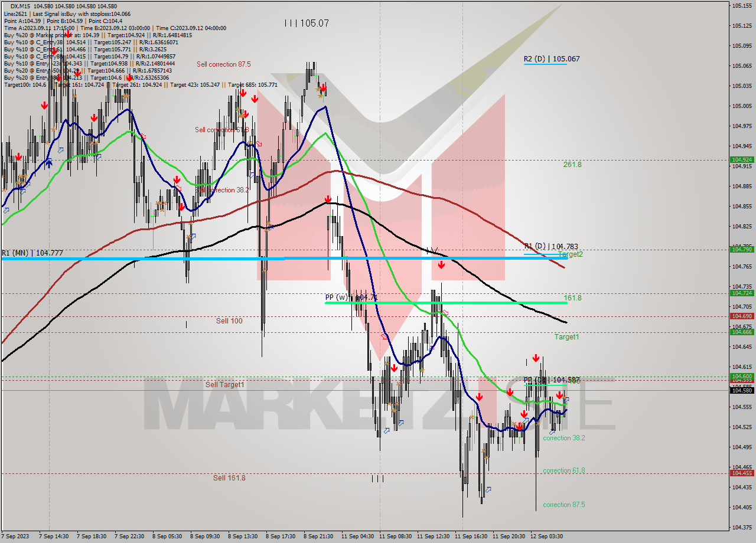Click the 104.666 green price tag
The image size is (756, 543).
pos(742,332)
